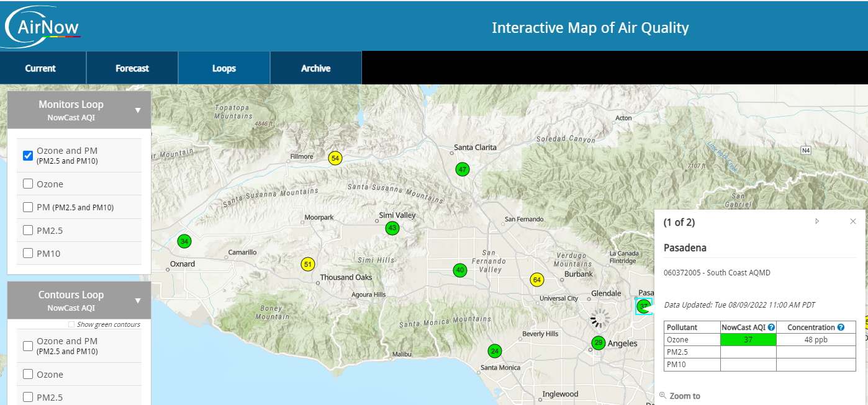Viewport: 868px width, 405px height.
Task: Click the Interactive Map of Air Quality title
Action: pyautogui.click(x=590, y=27)
